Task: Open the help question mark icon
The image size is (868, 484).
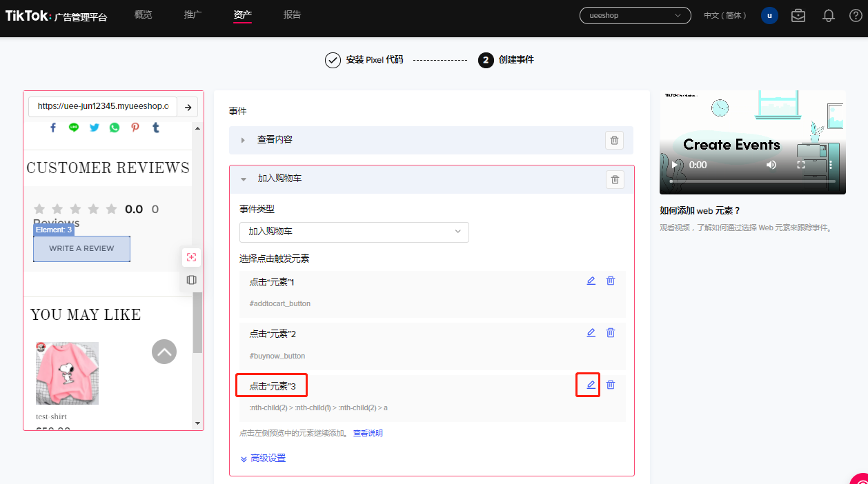Action: [856, 15]
